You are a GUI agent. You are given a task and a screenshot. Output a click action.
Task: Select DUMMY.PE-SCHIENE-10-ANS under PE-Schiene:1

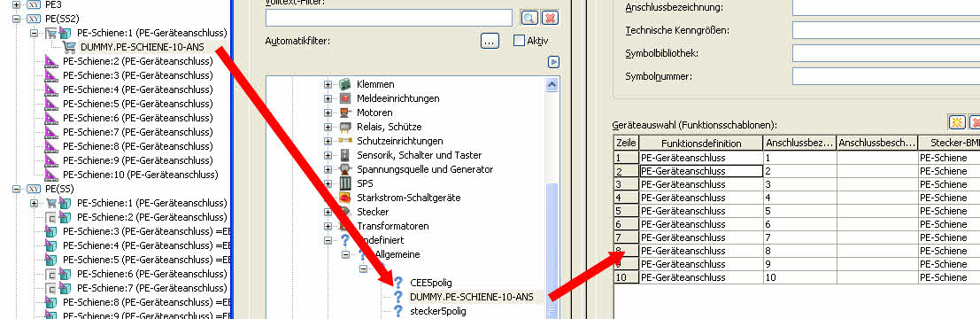[142, 47]
